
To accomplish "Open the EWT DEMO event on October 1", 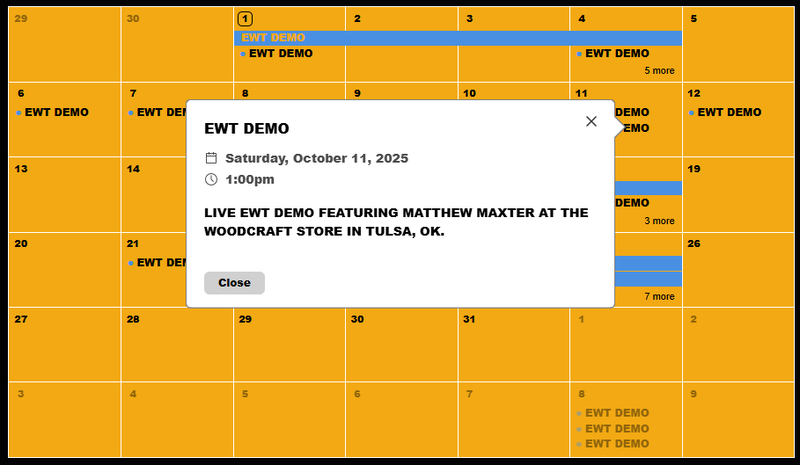I will (x=280, y=54).
